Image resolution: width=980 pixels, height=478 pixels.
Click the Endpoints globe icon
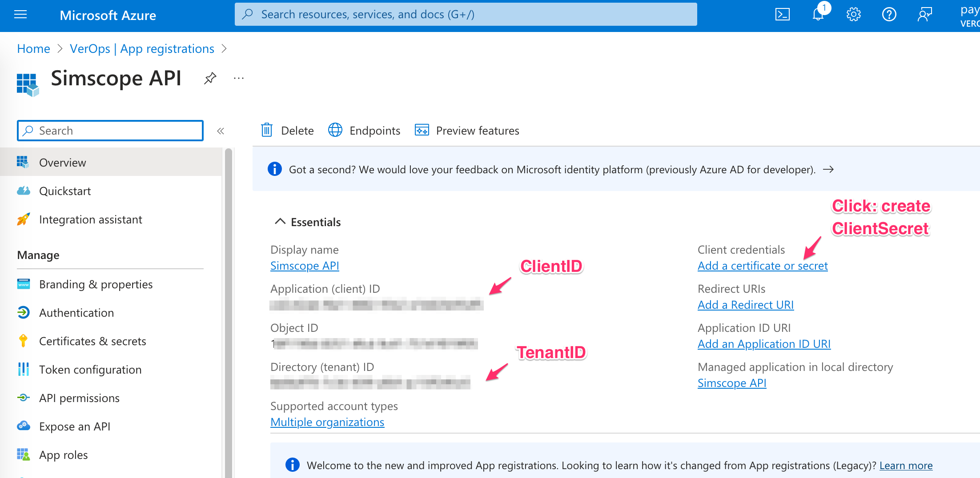tap(335, 130)
